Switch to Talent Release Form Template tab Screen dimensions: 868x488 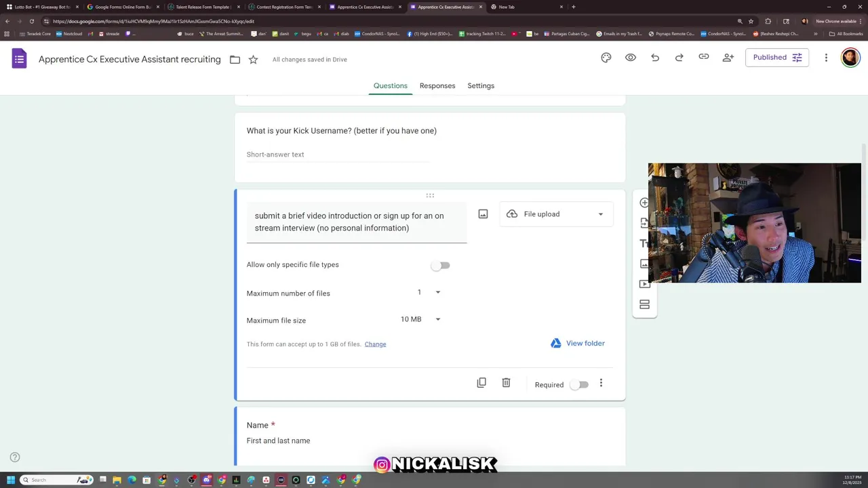202,7
